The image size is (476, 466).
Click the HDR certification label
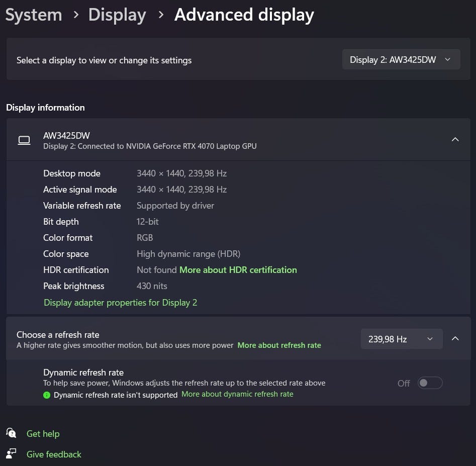click(x=76, y=270)
